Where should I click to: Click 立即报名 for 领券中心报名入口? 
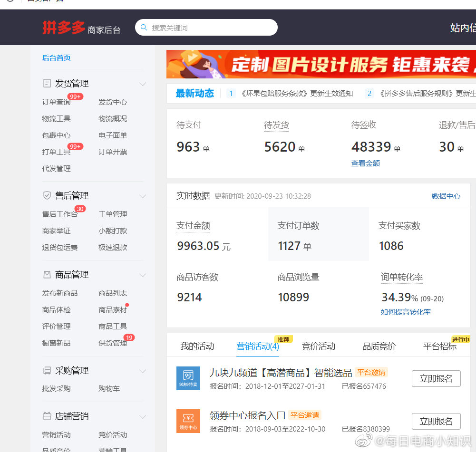pos(436,421)
